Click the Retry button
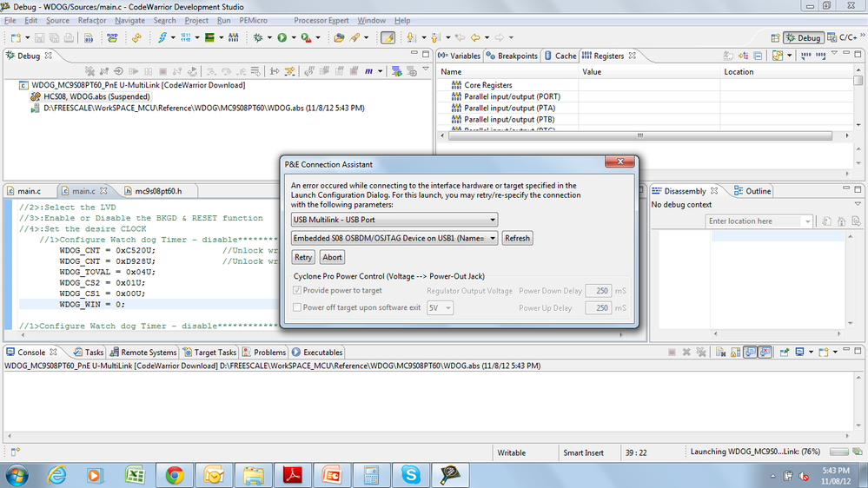This screenshot has height=488, width=868. pyautogui.click(x=303, y=257)
